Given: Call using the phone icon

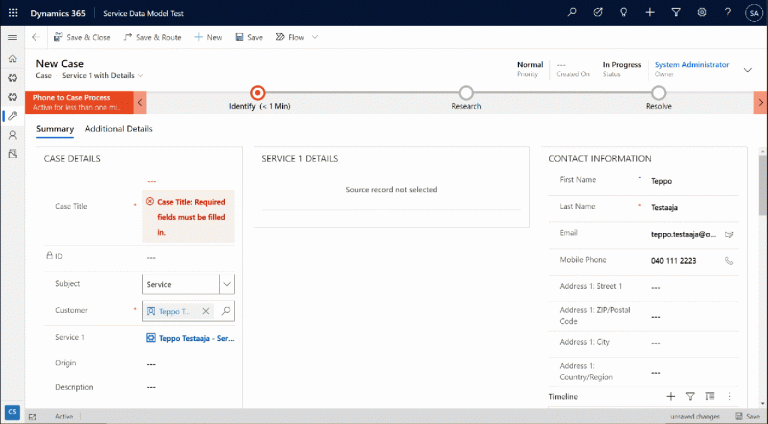Looking at the screenshot, I should click(729, 261).
